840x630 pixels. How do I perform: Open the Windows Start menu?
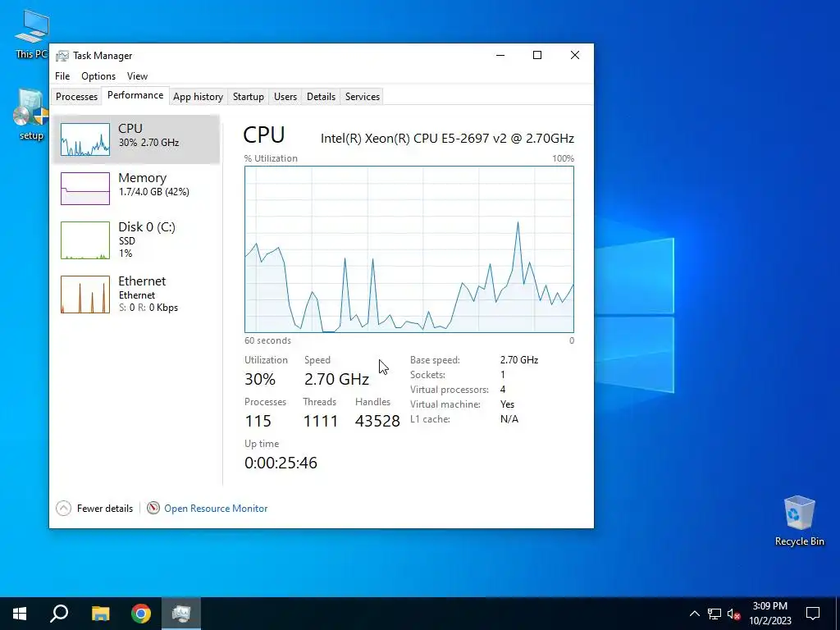click(x=20, y=614)
